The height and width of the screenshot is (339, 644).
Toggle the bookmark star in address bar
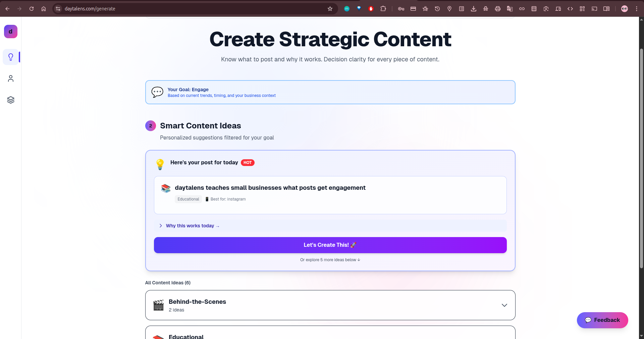330,9
